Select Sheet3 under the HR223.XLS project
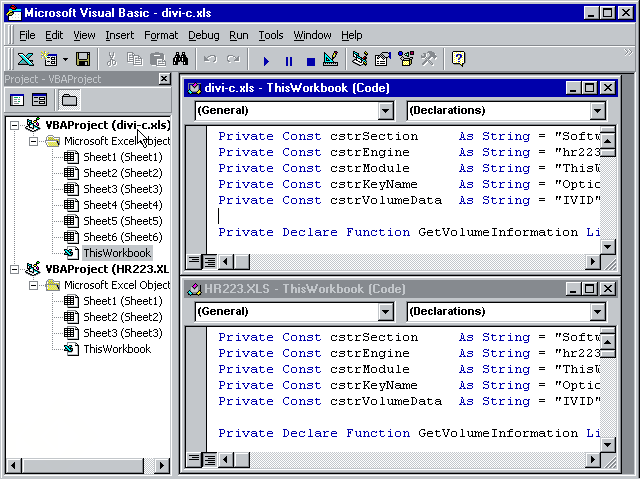Image resolution: width=640 pixels, height=480 pixels. tap(122, 333)
